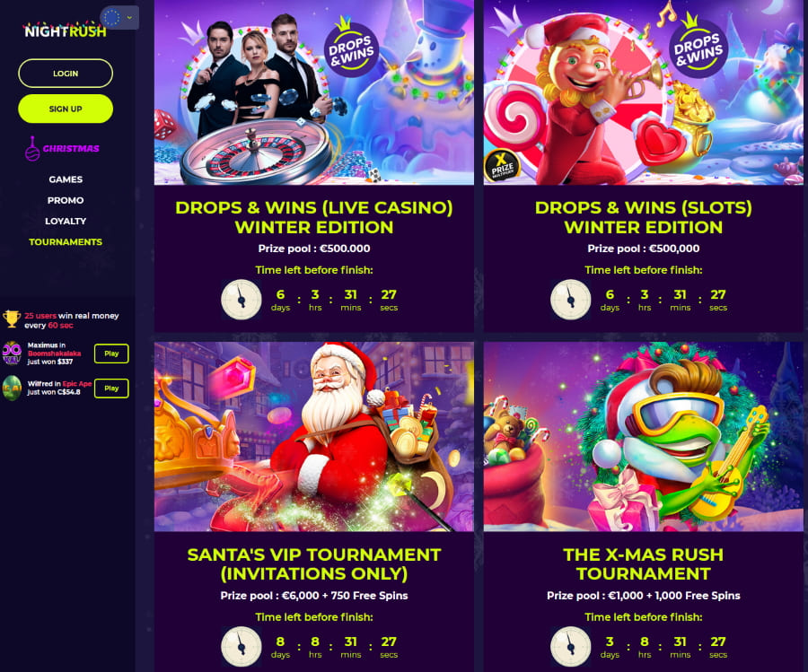Screen dimensions: 808x672
Task: Click the Slots tournament countdown clock icon
Action: point(570,300)
